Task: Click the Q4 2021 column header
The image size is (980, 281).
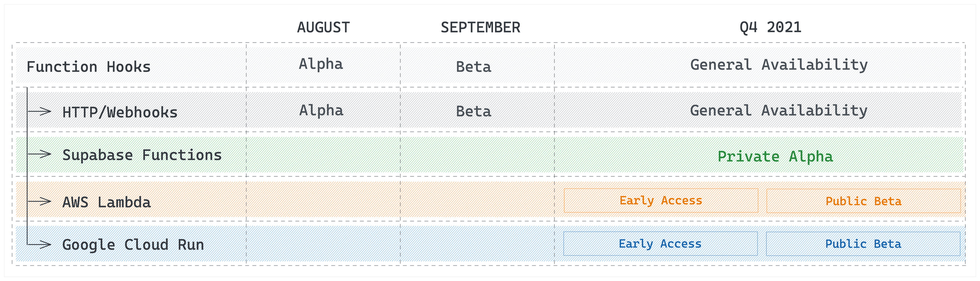Action: coord(770,27)
